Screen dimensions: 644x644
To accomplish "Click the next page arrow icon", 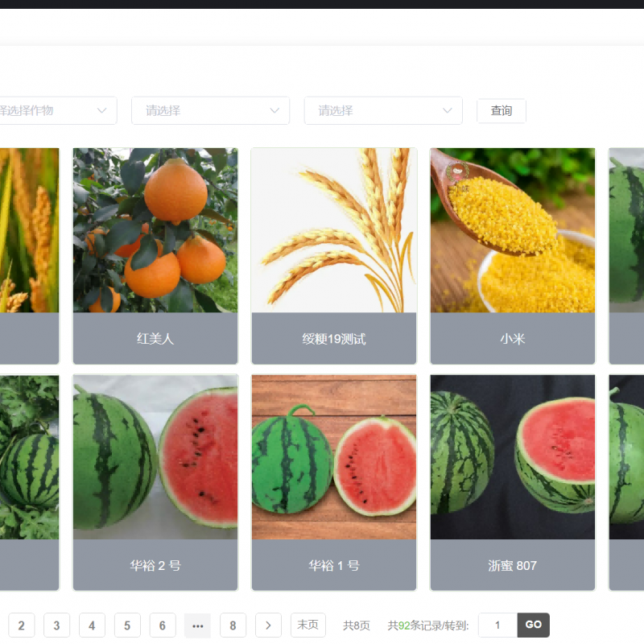I will click(268, 625).
